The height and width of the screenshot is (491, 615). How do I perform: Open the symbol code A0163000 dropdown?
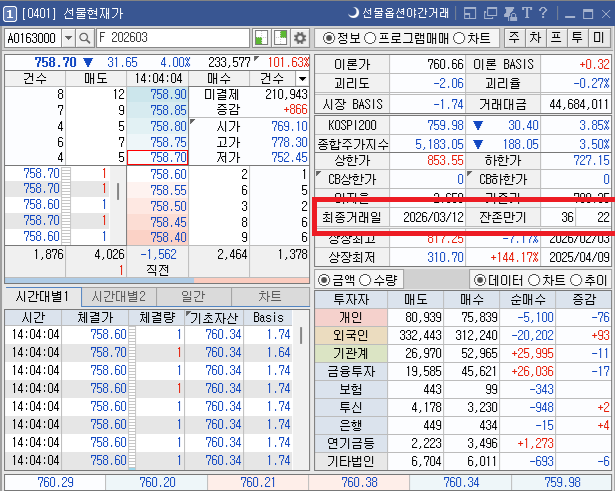(x=68, y=38)
